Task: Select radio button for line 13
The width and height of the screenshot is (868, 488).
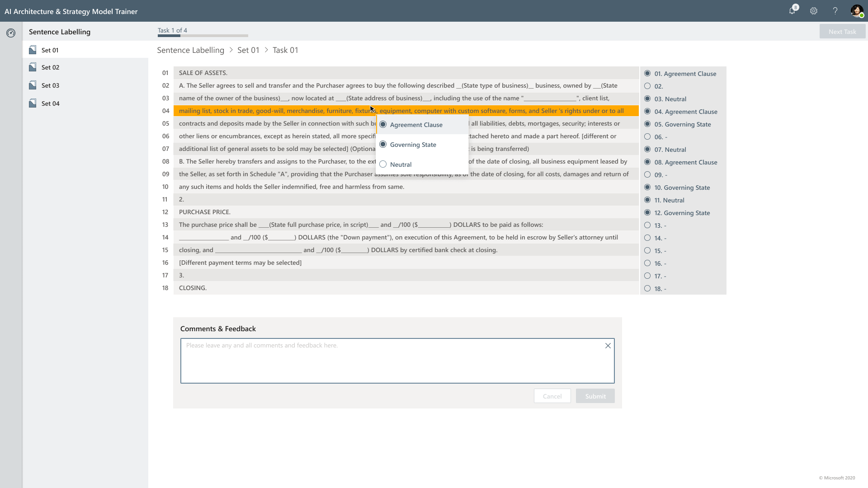Action: (647, 225)
